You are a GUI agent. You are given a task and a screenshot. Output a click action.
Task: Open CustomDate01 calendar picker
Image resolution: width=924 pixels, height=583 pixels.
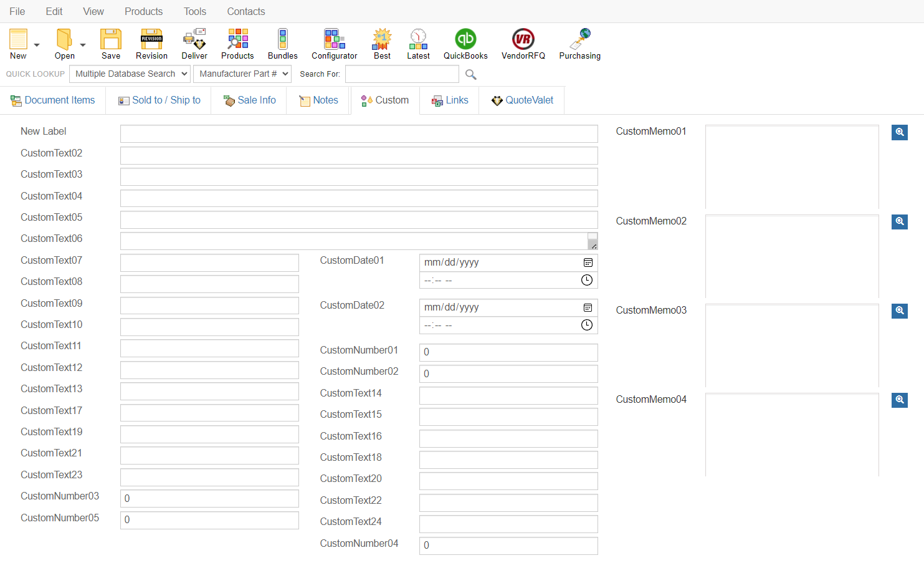(x=588, y=263)
